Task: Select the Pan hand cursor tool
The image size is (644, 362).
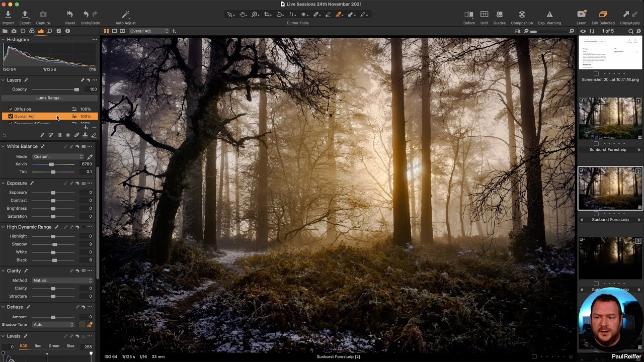Action: [x=243, y=15]
